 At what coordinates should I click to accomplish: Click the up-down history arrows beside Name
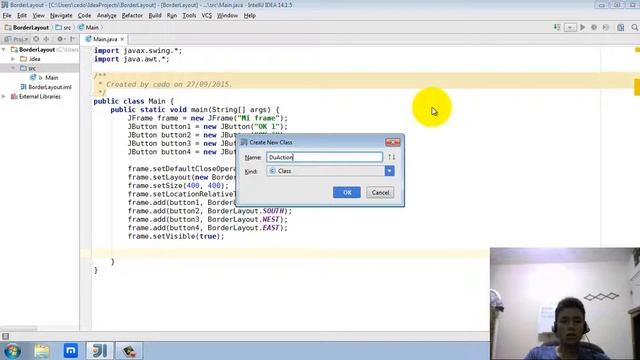(x=391, y=157)
